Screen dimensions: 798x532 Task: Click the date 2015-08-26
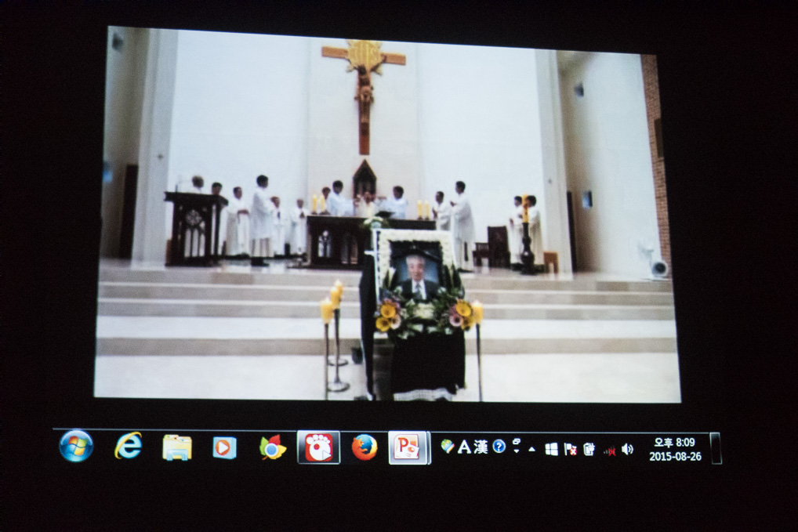point(675,457)
